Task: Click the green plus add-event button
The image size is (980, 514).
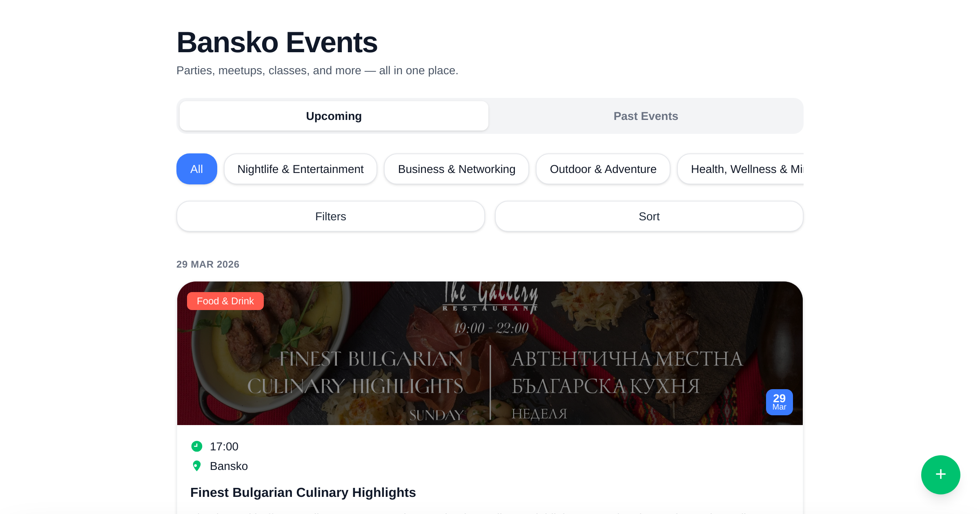Action: point(940,474)
